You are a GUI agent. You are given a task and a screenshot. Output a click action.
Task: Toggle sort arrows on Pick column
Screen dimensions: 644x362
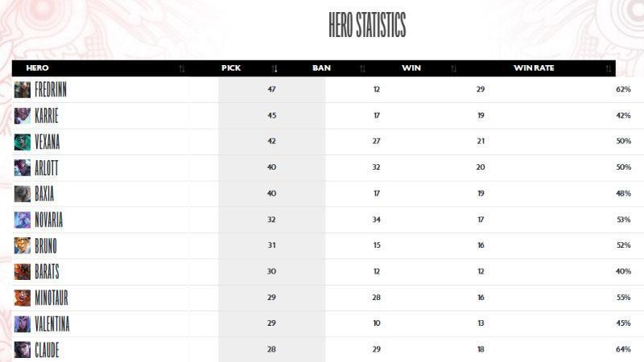[x=275, y=68]
